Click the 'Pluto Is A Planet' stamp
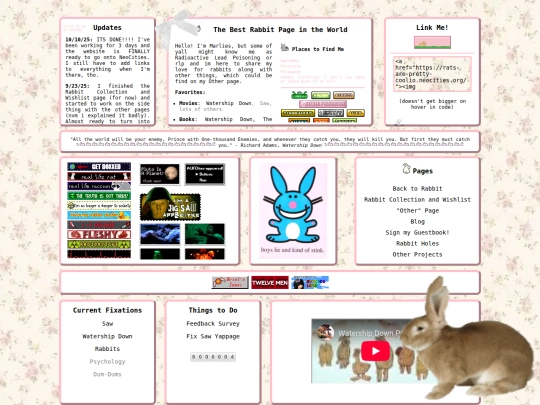 point(160,174)
